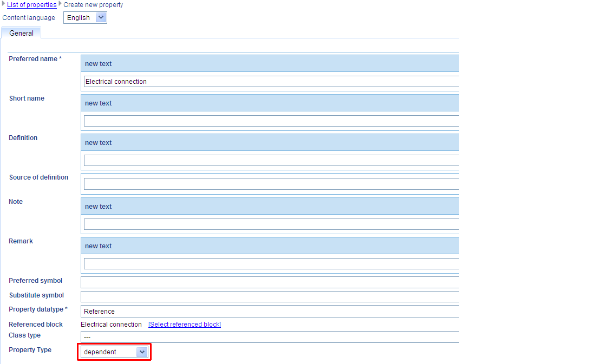Click the List of properties breadcrumb link
This screenshot has height=364, width=594.
(31, 5)
